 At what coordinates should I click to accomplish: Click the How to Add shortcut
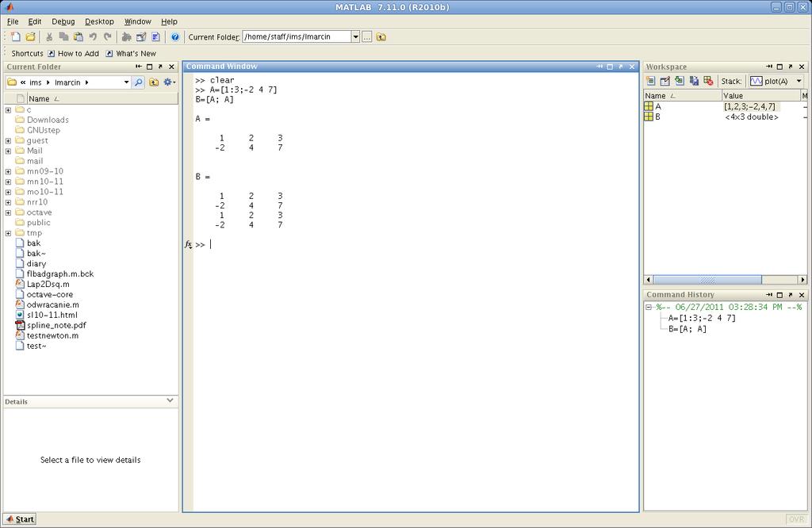point(73,53)
